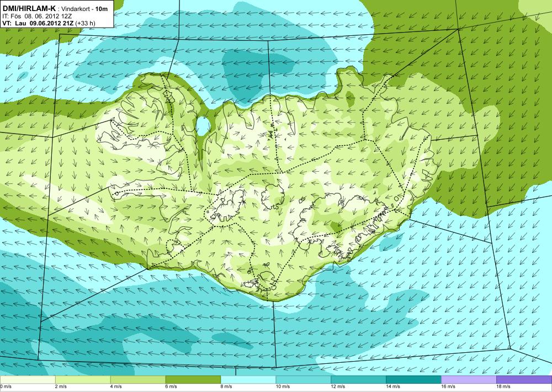Click the dark teal 14 to 16 m/s swatch

[413, 380]
